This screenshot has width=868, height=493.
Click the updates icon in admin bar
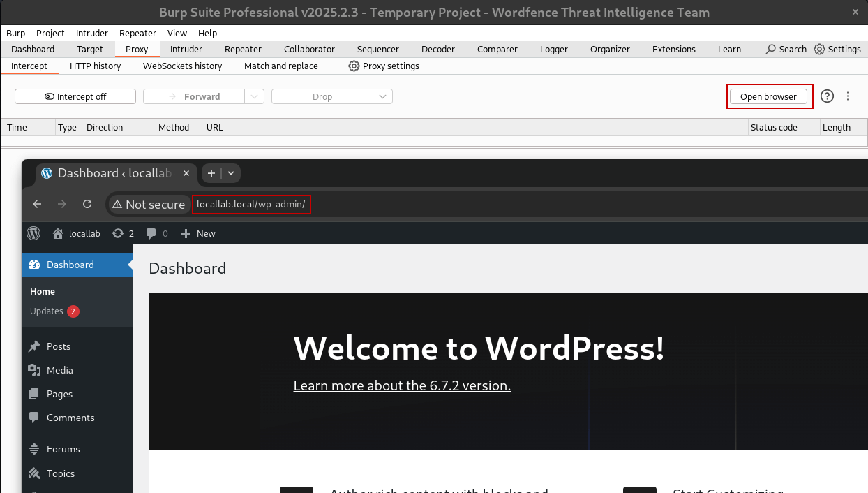pos(123,233)
